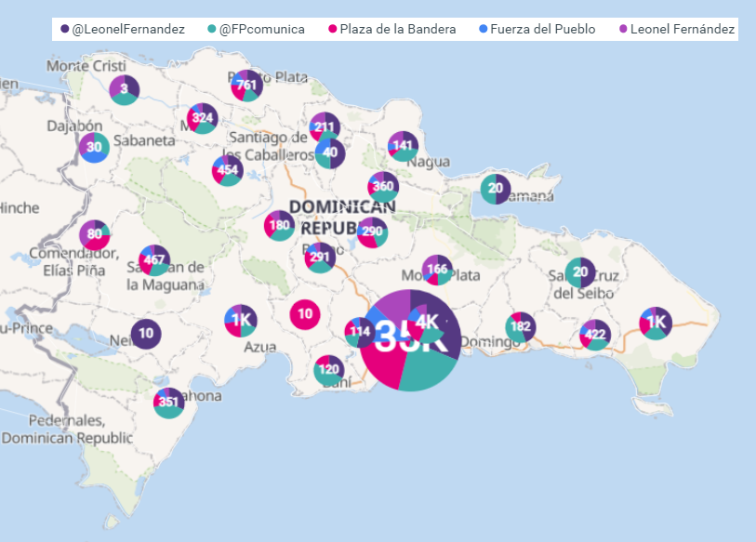Click the solid purple 10 marker near Neiba
This screenshot has height=542, width=756.
(145, 334)
